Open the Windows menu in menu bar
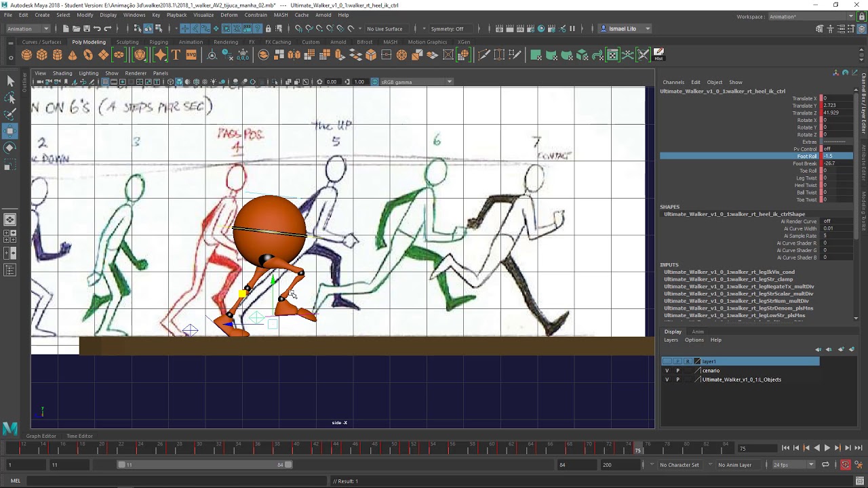Image resolution: width=868 pixels, height=488 pixels. [134, 15]
